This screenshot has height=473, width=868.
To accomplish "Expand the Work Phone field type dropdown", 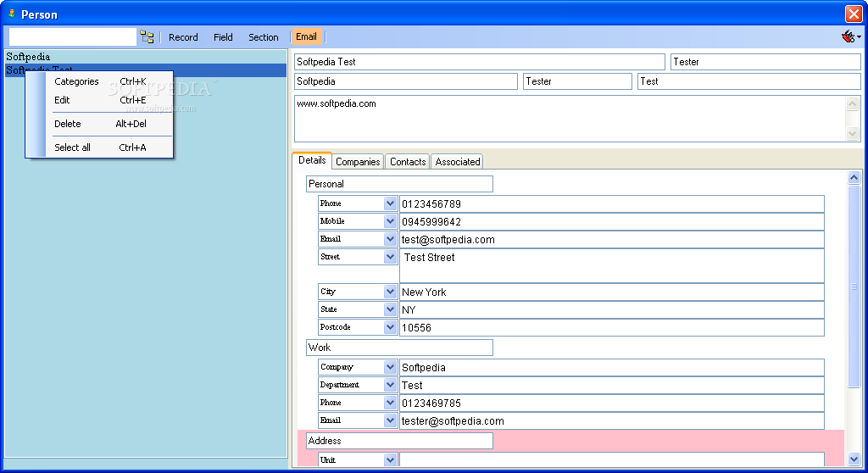I will tap(390, 403).
